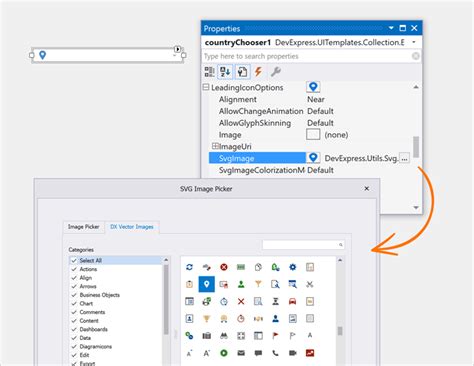Choose the blue gear icon in gallery
474x366 pixels.
292,267
